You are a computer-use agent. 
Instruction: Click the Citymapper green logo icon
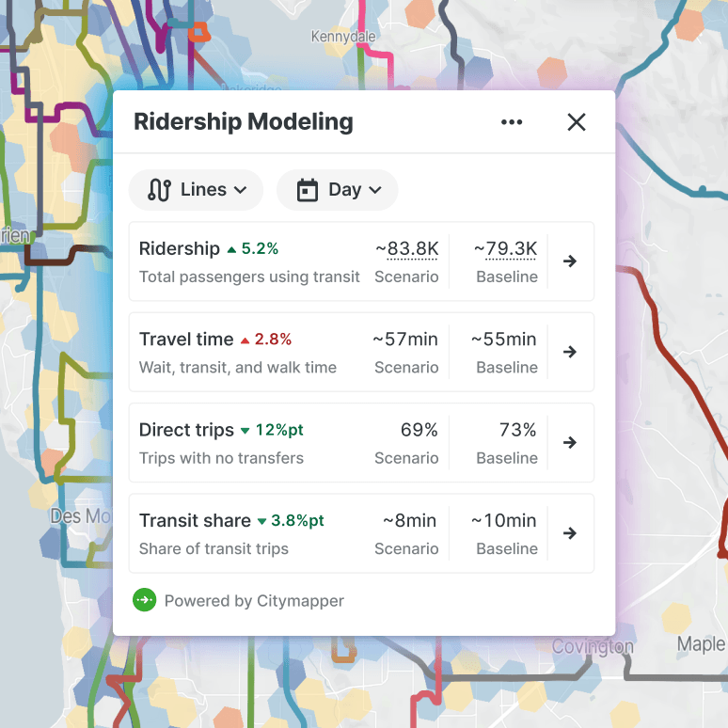click(145, 600)
